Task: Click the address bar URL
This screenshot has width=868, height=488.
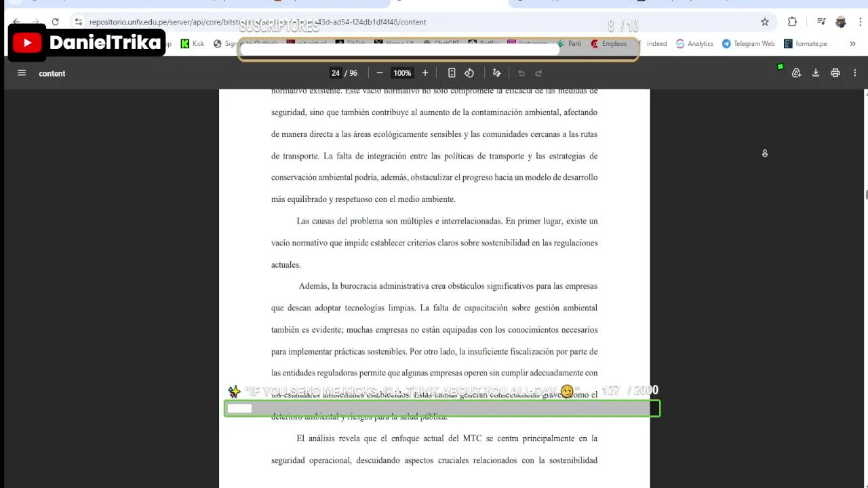Action: 258,22
